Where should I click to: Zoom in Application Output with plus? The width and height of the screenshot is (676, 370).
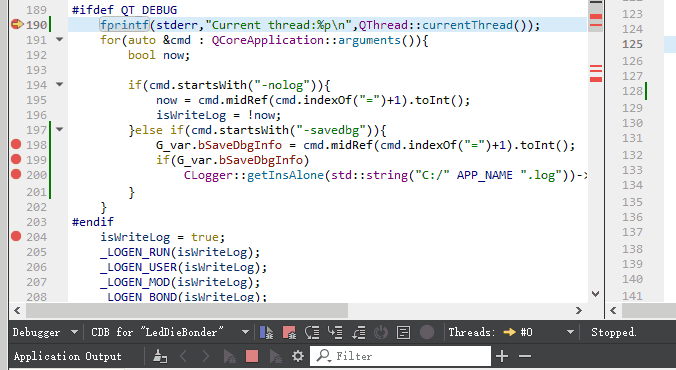502,356
